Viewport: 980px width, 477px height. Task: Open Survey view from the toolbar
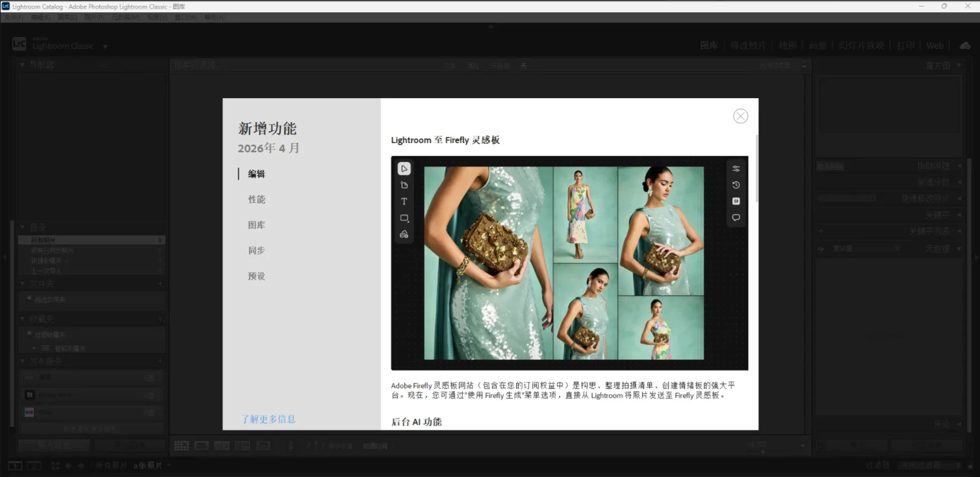242,446
